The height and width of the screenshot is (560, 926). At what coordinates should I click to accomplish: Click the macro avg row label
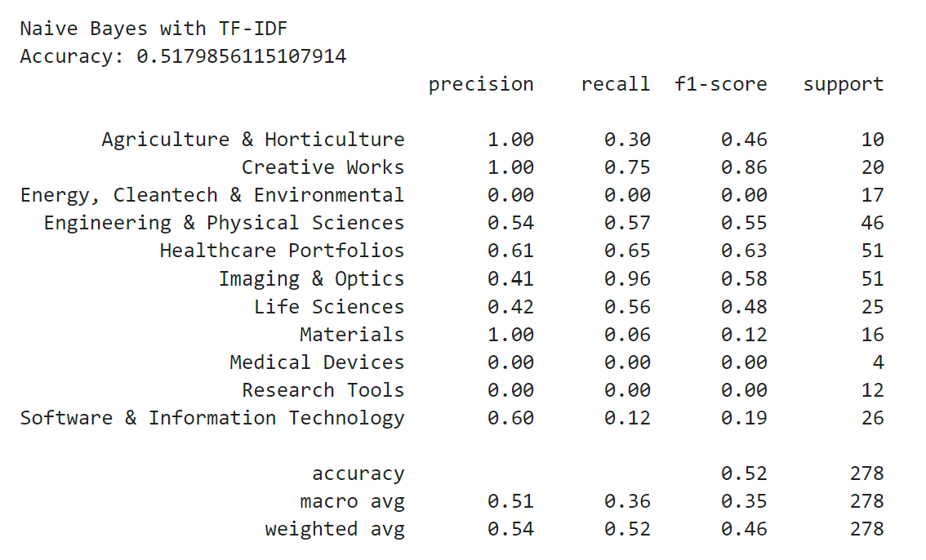(352, 501)
